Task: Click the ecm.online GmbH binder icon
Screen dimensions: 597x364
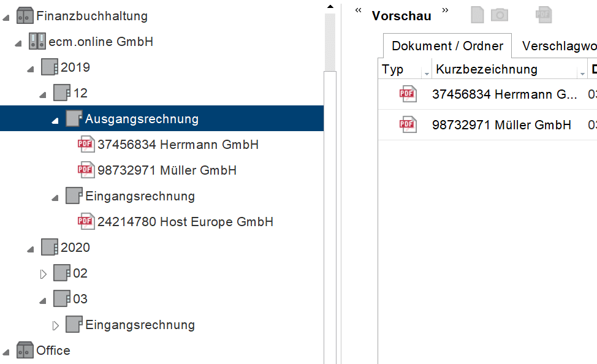Action: click(37, 42)
